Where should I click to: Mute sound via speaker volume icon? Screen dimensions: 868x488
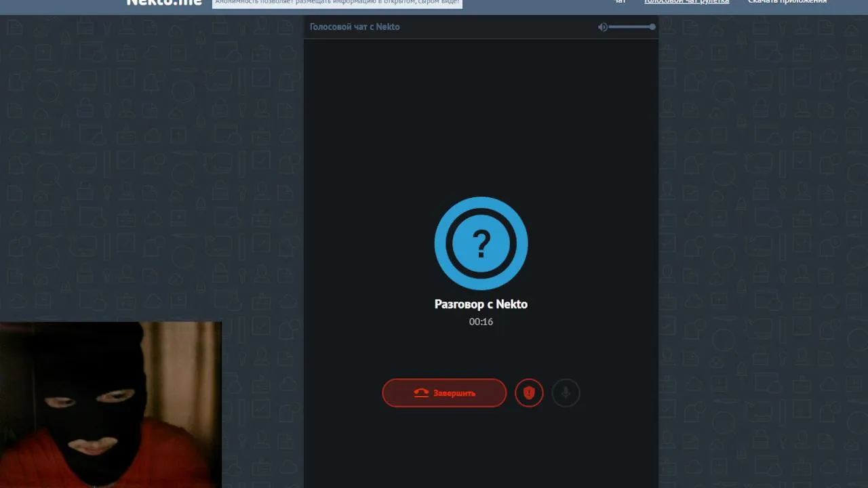click(x=602, y=27)
